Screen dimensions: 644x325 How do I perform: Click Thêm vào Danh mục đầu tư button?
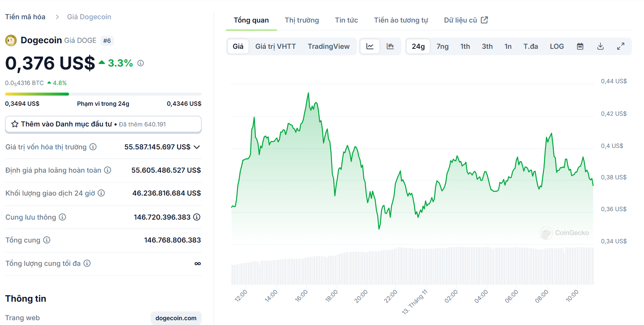tap(103, 124)
